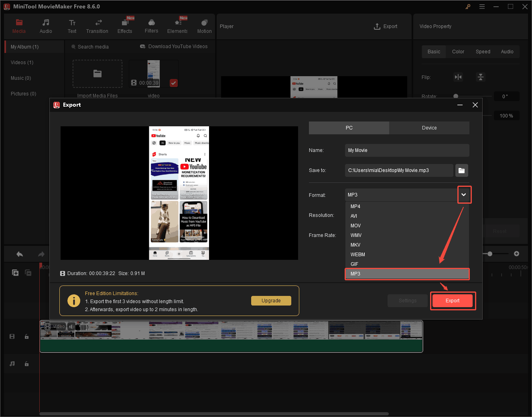Switch to the Color property tab
Image resolution: width=532 pixels, height=417 pixels.
(x=458, y=52)
